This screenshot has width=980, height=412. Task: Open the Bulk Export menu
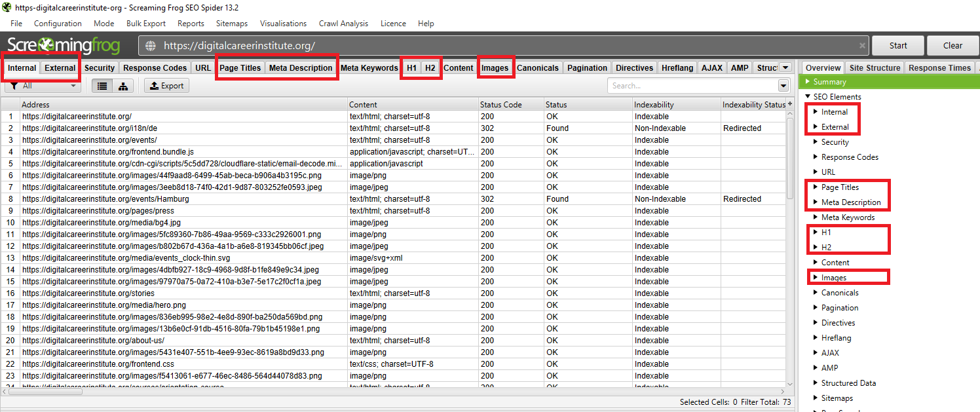[146, 24]
